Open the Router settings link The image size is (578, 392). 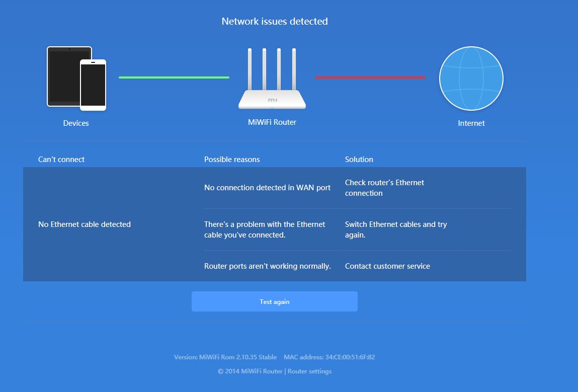tap(309, 371)
